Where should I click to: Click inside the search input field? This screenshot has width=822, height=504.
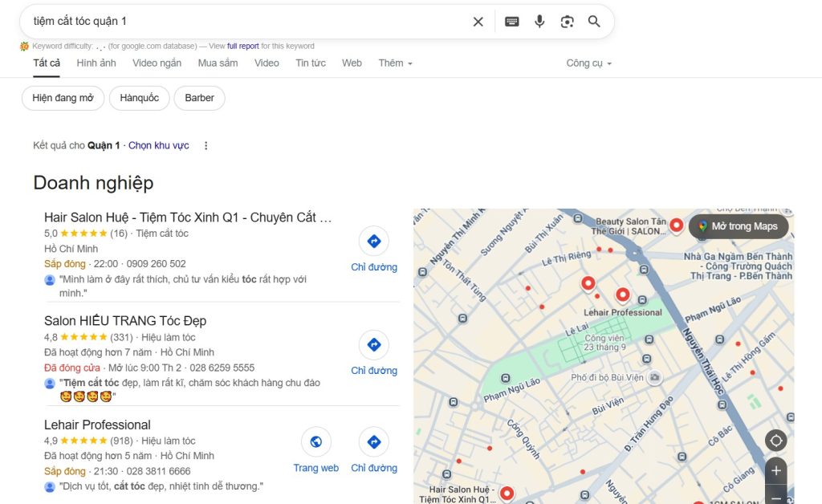246,22
